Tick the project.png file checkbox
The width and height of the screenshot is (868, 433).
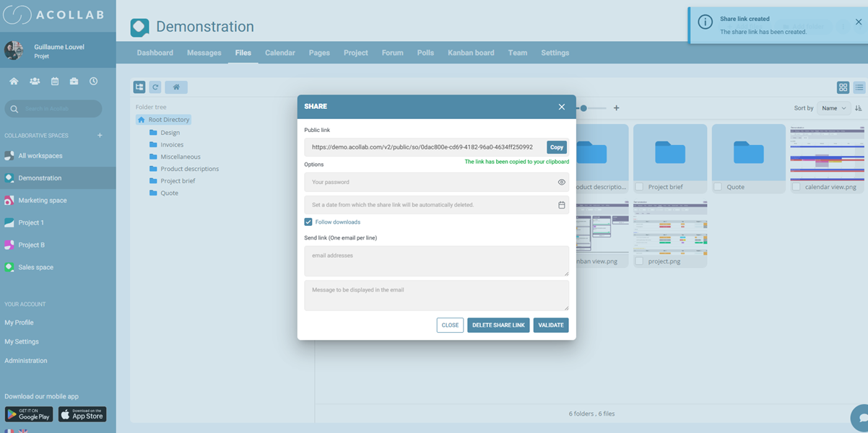coord(639,261)
